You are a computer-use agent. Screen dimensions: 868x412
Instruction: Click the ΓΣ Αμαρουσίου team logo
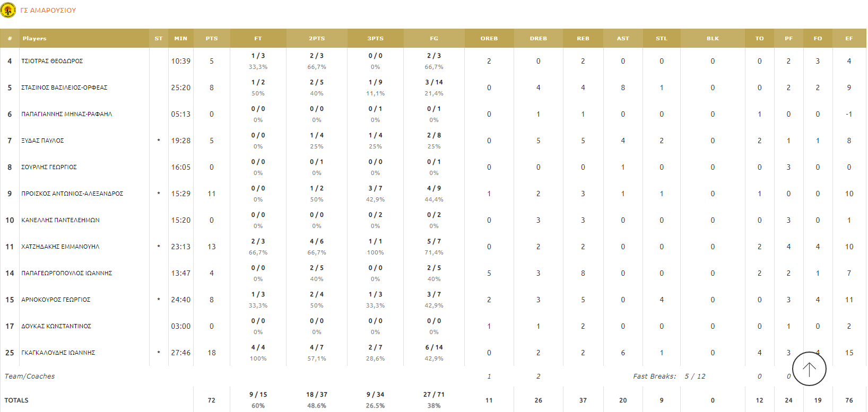coord(8,10)
